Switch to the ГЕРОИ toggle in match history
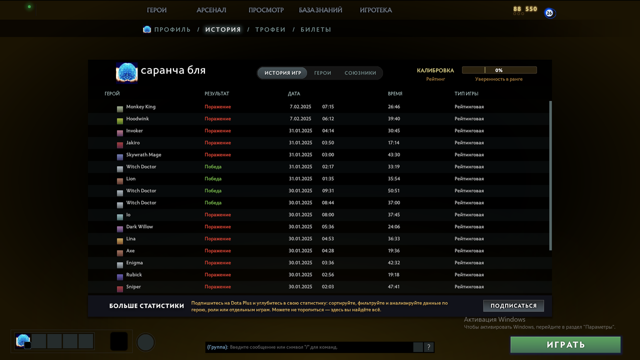The image size is (640, 360). pos(322,73)
